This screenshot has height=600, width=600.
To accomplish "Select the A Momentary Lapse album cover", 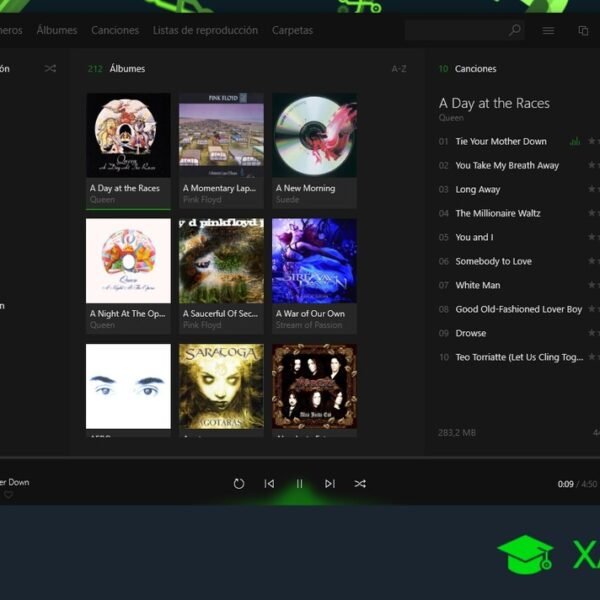I will pos(221,135).
